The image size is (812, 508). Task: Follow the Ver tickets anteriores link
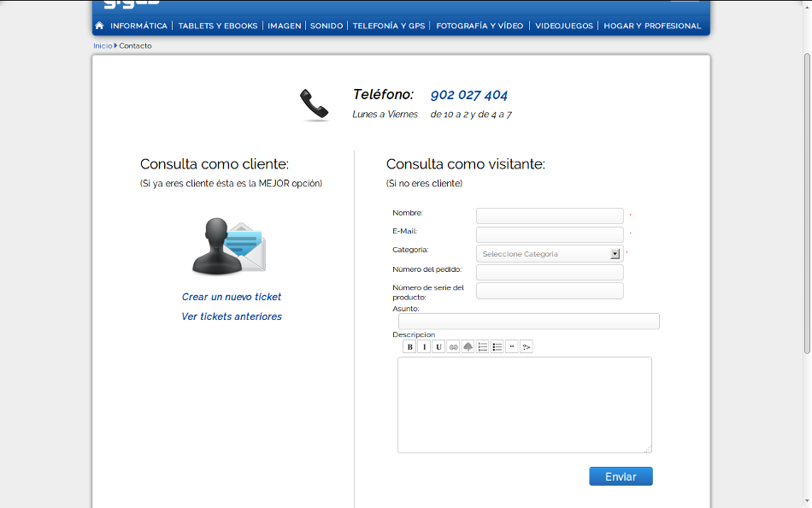coord(232,316)
